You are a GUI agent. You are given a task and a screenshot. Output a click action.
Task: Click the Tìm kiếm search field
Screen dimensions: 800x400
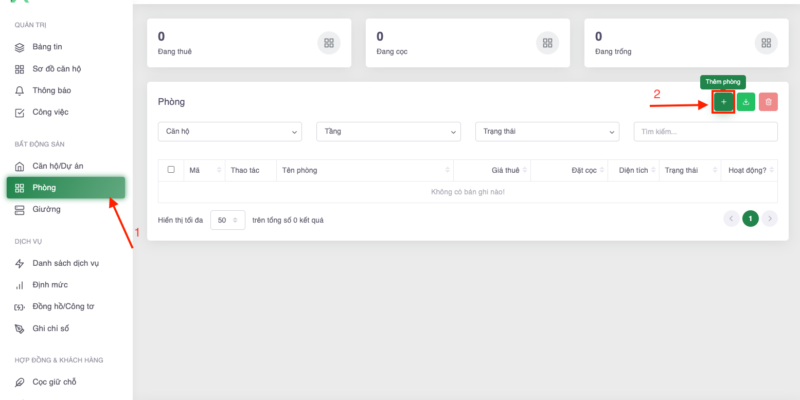pos(706,132)
